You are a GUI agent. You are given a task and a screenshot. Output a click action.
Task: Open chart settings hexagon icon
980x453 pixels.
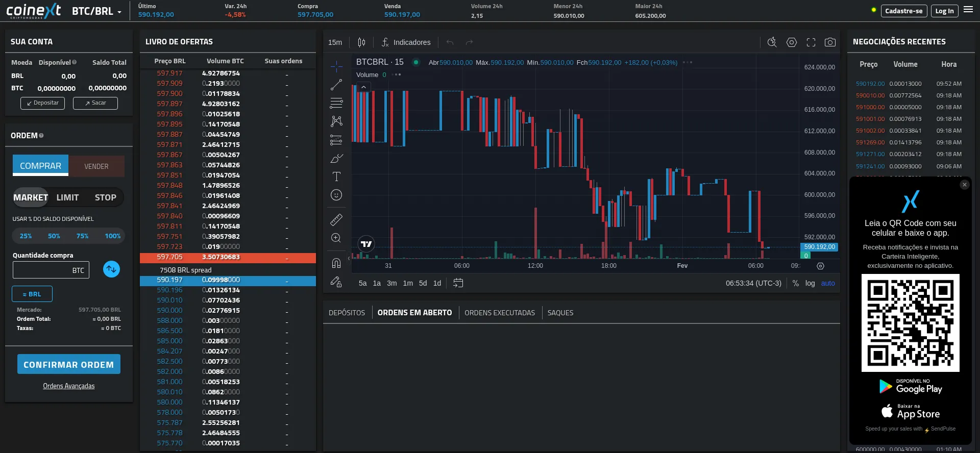pos(792,42)
